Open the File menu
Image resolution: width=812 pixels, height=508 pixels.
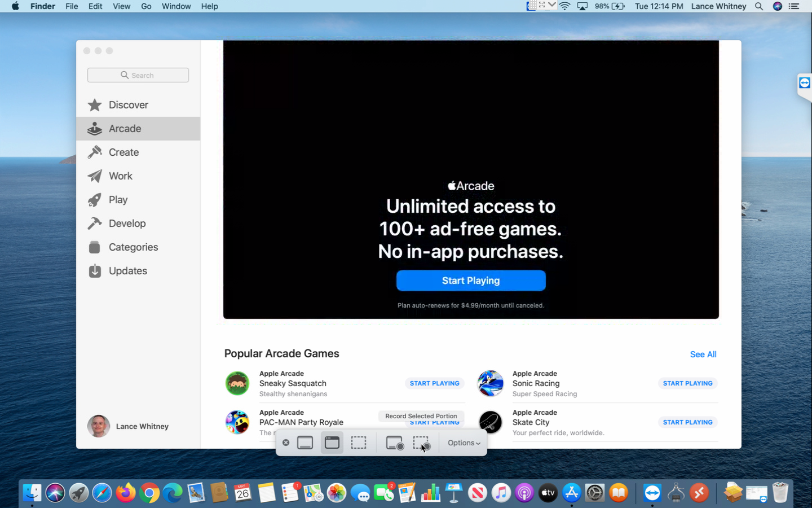72,6
